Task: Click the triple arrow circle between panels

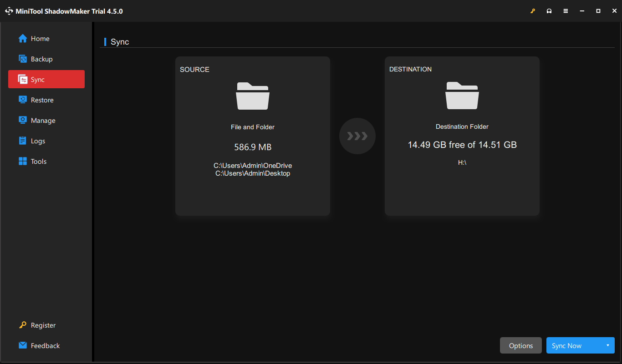Action: 357,136
